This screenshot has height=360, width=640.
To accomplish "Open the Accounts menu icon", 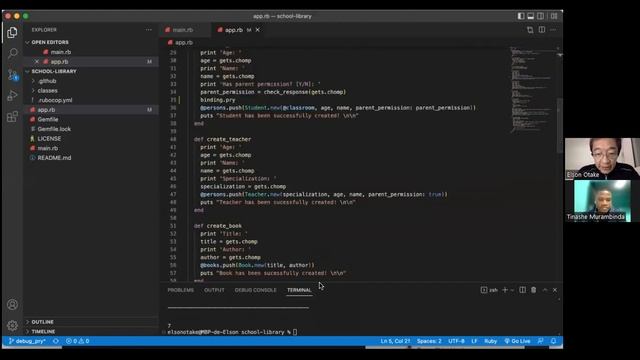I will point(12,304).
